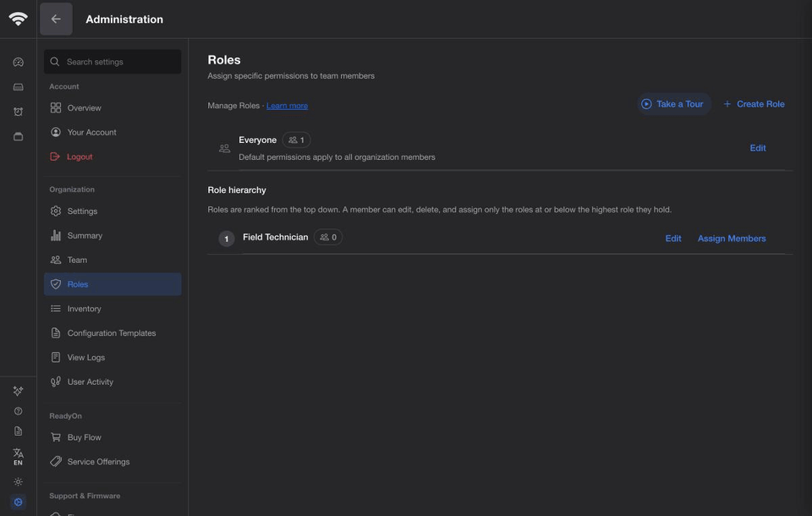Open Service Offerings
Screen dimensions: 812x516
click(x=112, y=461)
